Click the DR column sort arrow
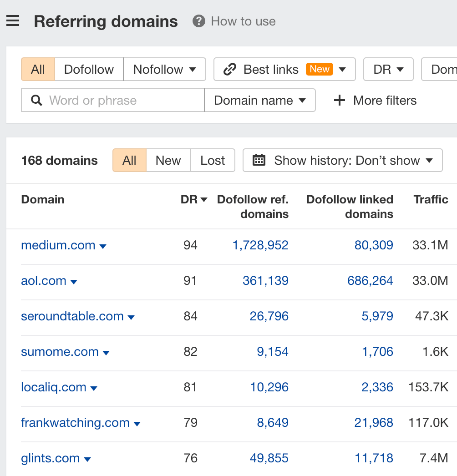457x476 pixels. [x=203, y=199]
